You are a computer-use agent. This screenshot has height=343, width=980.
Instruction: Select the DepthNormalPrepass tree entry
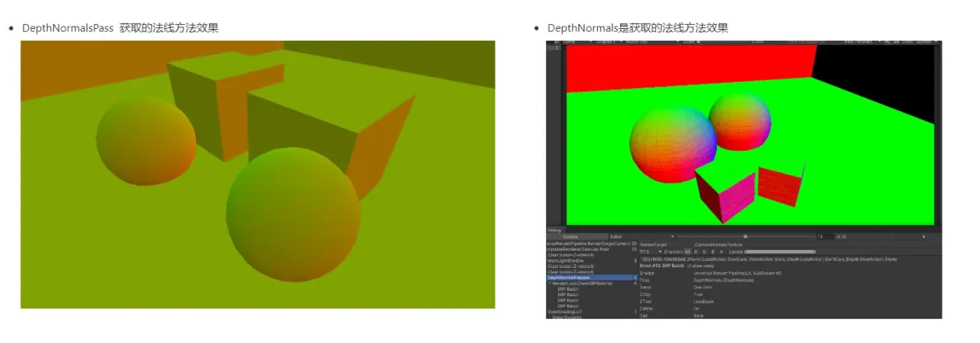click(591, 277)
